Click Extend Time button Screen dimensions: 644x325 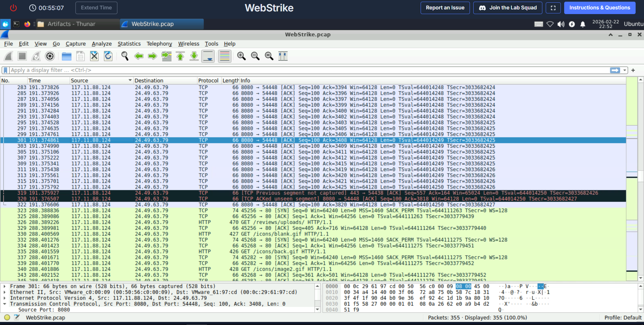tap(96, 8)
